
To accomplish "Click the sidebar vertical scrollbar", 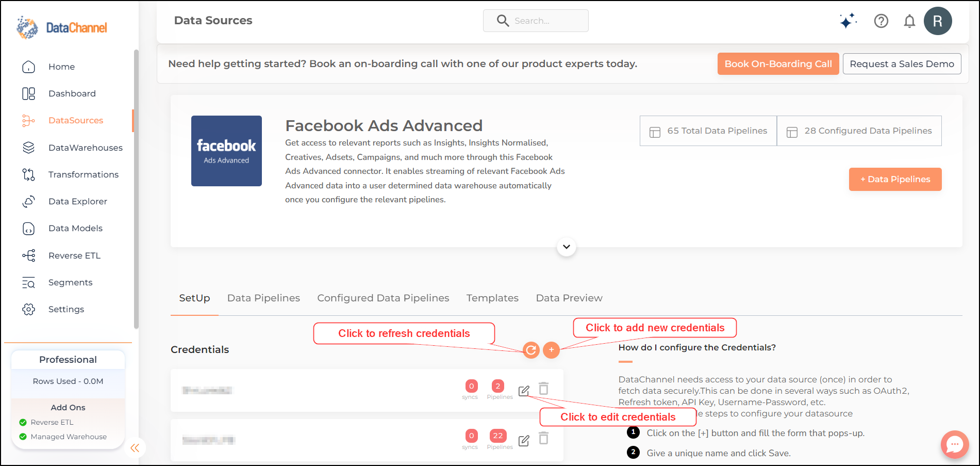I will coord(136,189).
